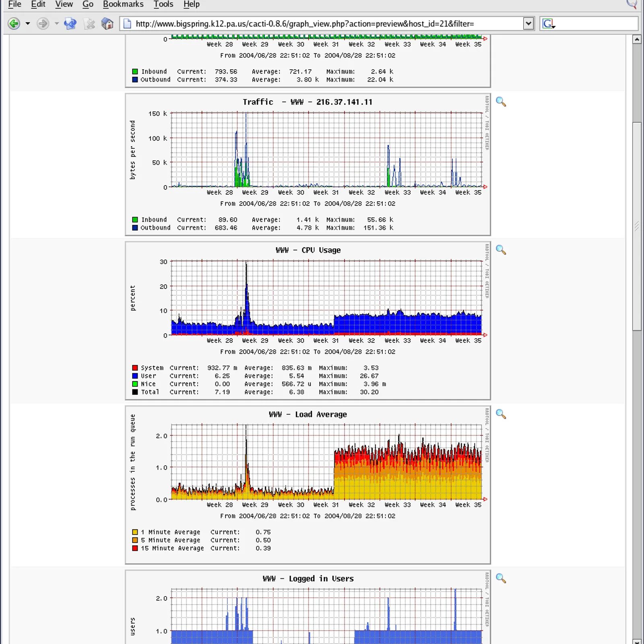The width and height of the screenshot is (644, 644).
Task: Open the Help menu
Action: pyautogui.click(x=191, y=4)
